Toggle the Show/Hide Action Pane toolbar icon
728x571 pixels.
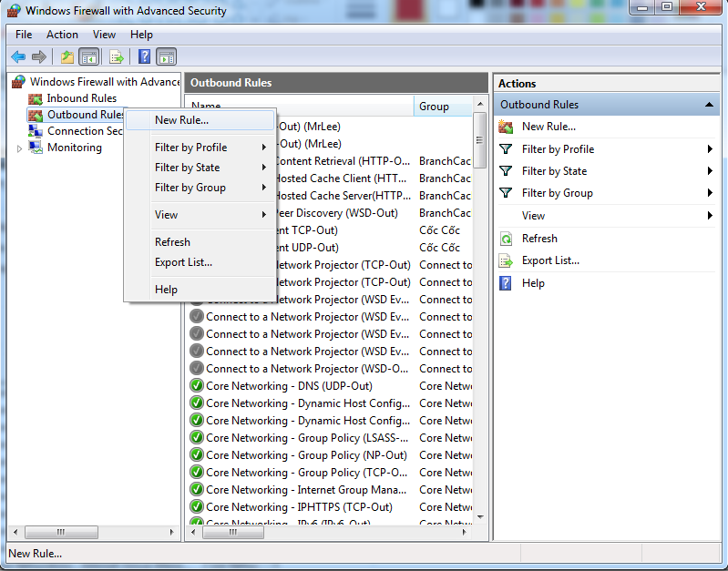(x=166, y=56)
